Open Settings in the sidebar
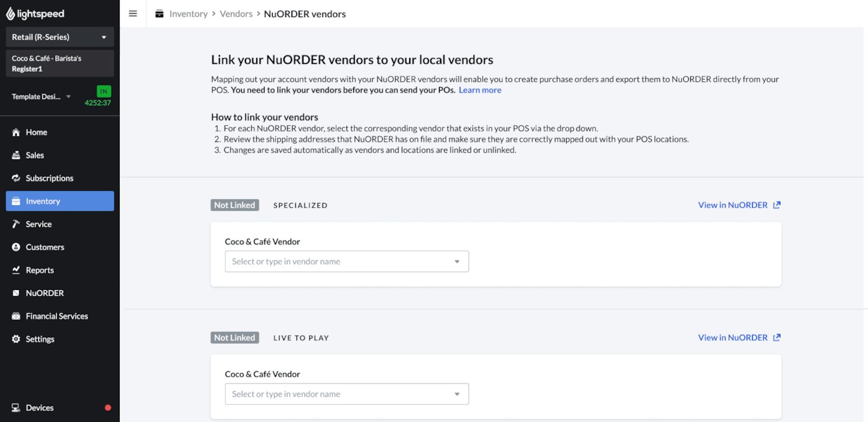The width and height of the screenshot is (868, 422). point(60,339)
